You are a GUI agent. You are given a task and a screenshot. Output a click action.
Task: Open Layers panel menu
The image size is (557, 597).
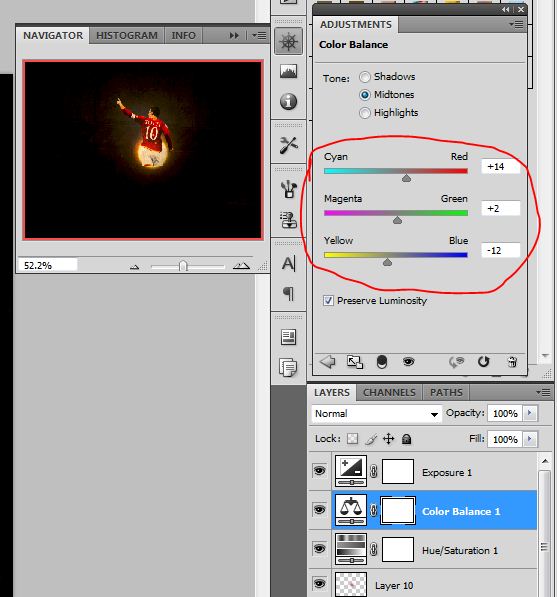(544, 392)
